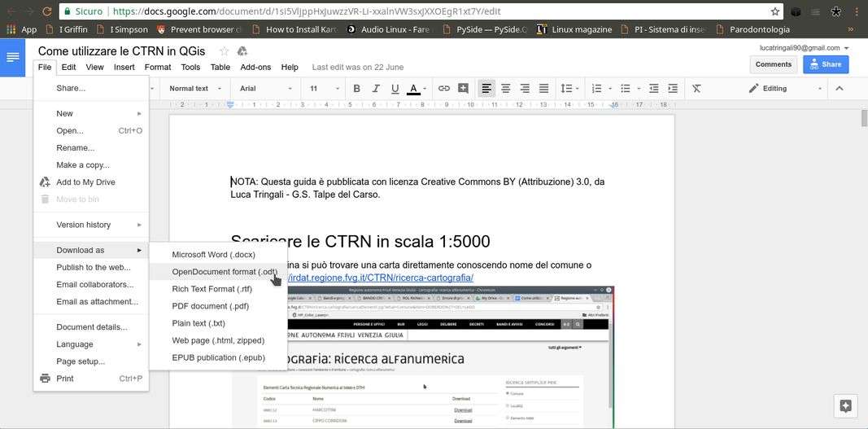Click the insert link icon
This screenshot has height=429, width=868.
444,88
